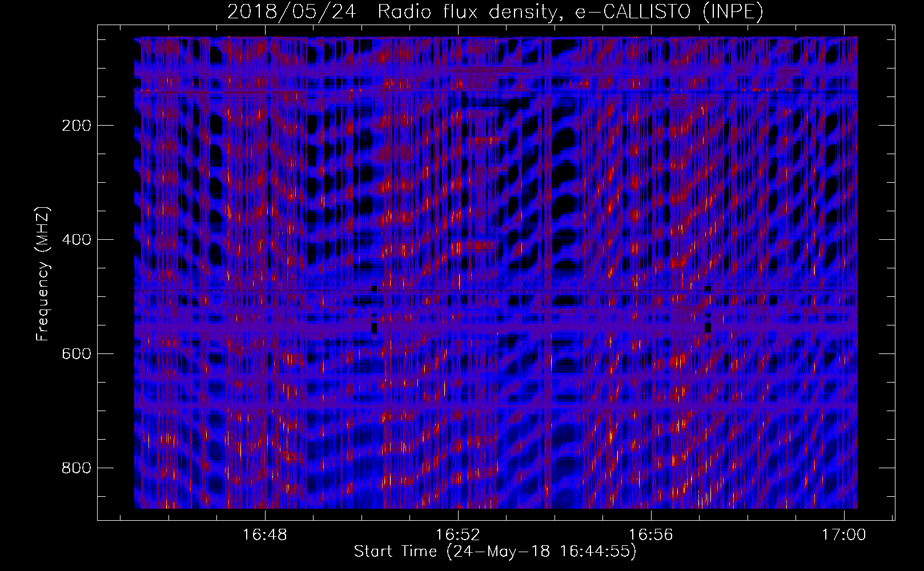
Task: Click the 400 frequency tick label
Action: pos(76,240)
